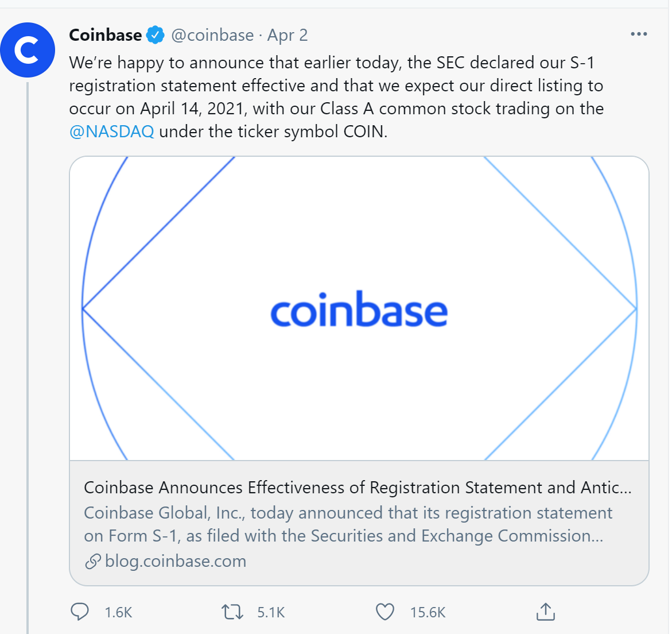This screenshot has height=634, width=672.
Task: Like the tweet via heart icon
Action: tap(385, 612)
